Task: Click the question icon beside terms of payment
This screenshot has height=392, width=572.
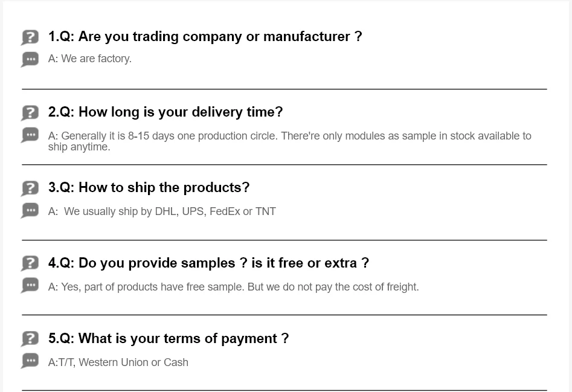Action: (30, 339)
